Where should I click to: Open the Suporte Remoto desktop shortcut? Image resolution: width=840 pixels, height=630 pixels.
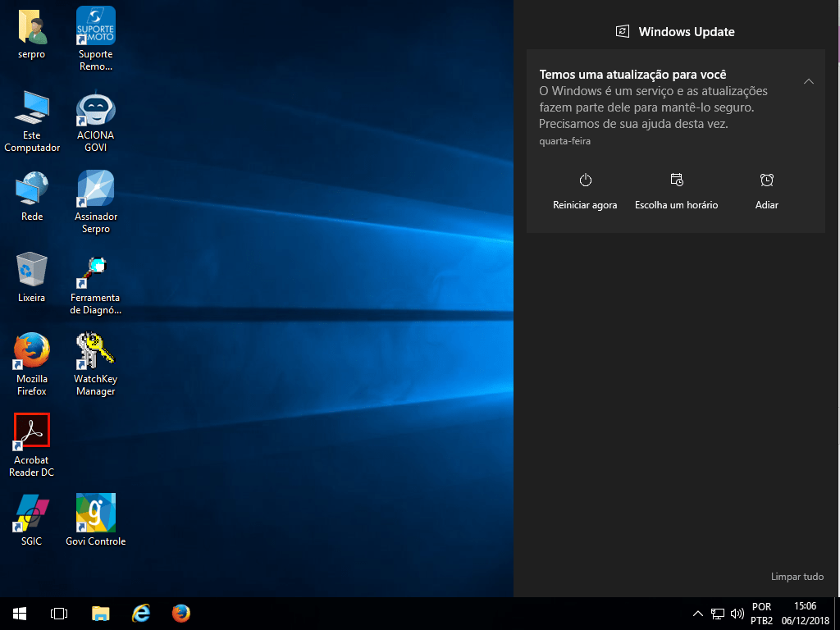tap(96, 26)
